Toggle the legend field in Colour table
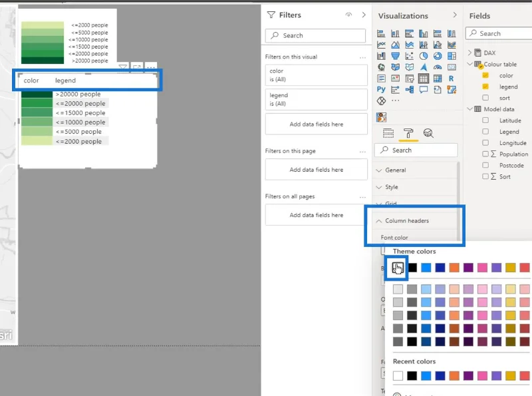 (485, 87)
